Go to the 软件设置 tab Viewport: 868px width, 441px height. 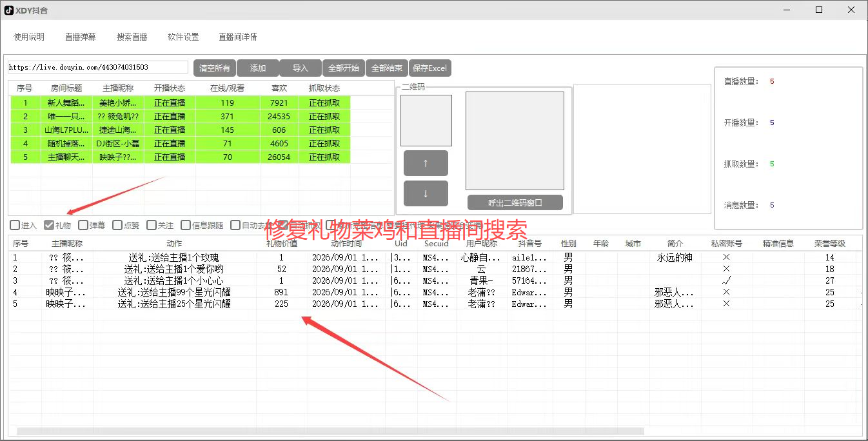(183, 37)
